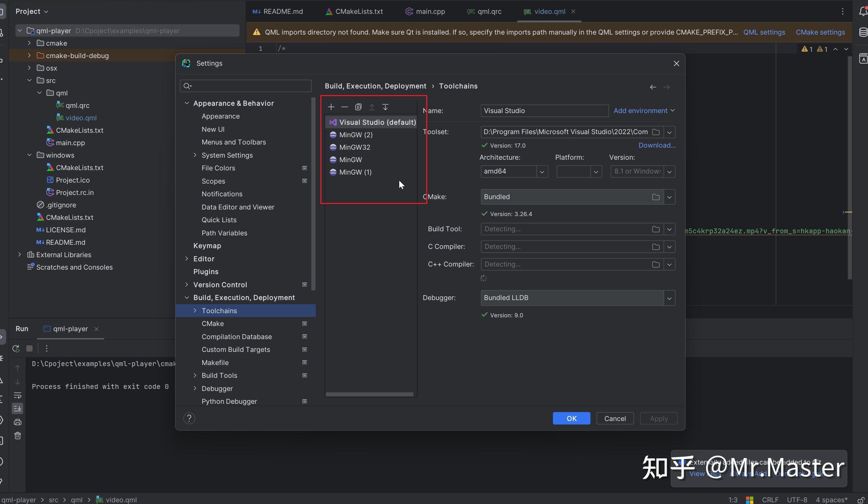Click the Apply button

pyautogui.click(x=658, y=418)
